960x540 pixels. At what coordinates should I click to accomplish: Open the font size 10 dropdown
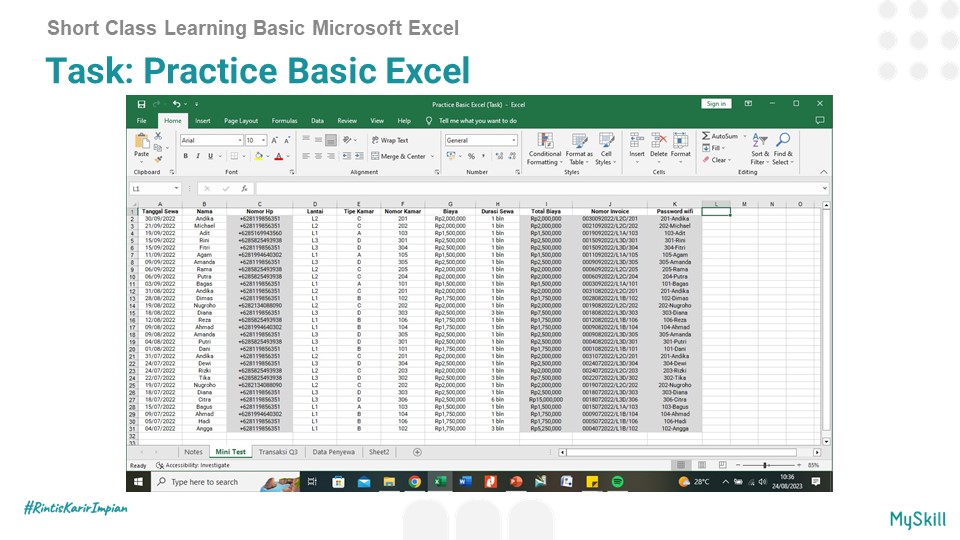[x=263, y=140]
